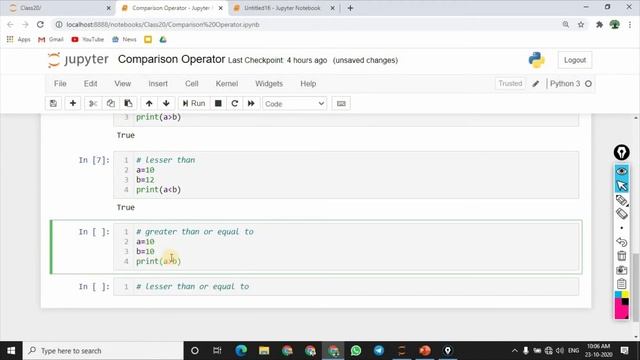
Task: Open a new browser tab
Action: coord(350,8)
